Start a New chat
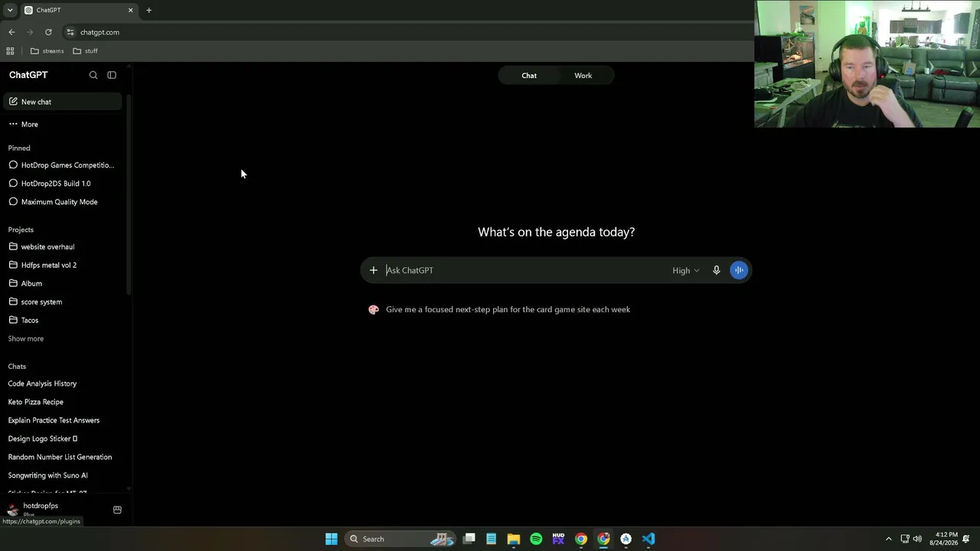Viewport: 980px width, 551px height. point(63,102)
